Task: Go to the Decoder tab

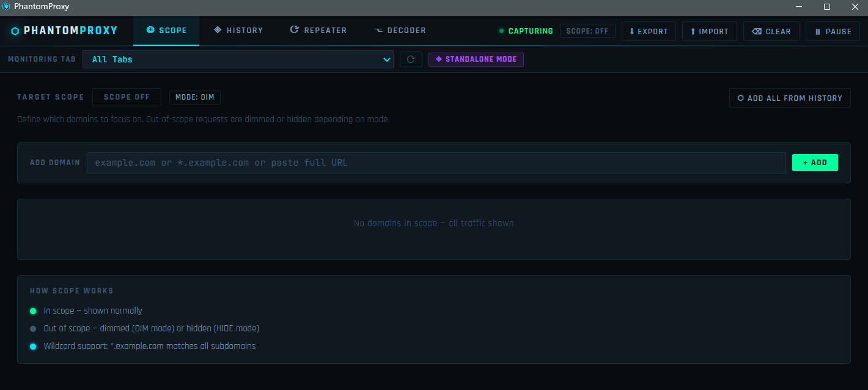Action: (400, 31)
